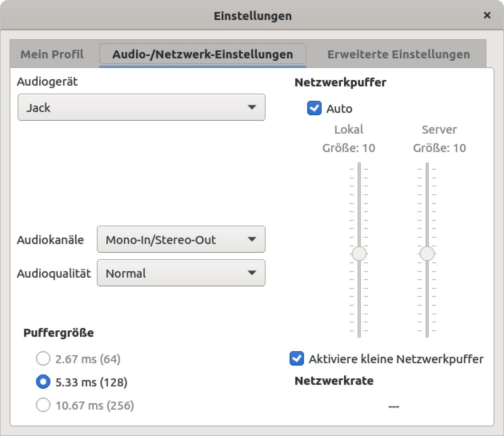Click the arrow icon of the Audiogerät combo box
Image resolution: width=504 pixels, height=436 pixels.
coord(252,107)
